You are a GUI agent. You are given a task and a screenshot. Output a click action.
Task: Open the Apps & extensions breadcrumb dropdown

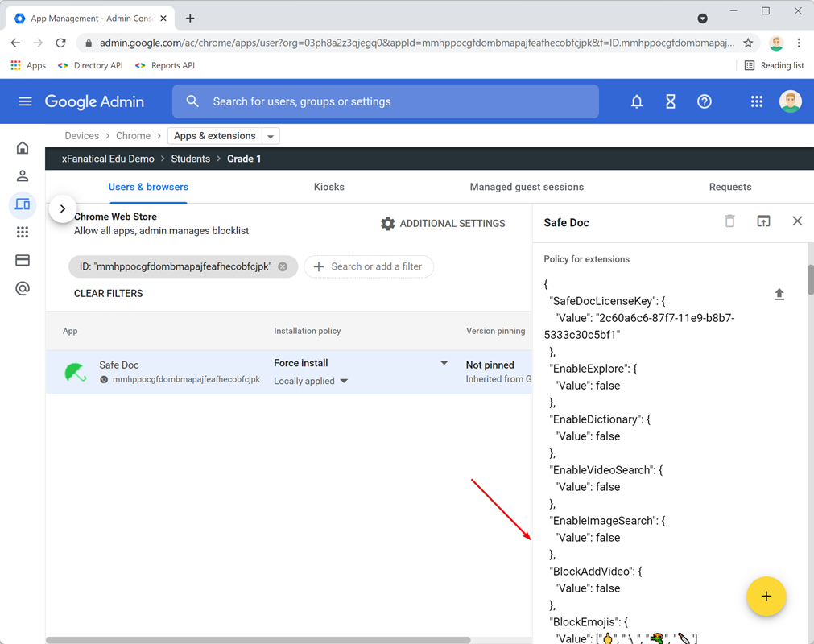[271, 137]
